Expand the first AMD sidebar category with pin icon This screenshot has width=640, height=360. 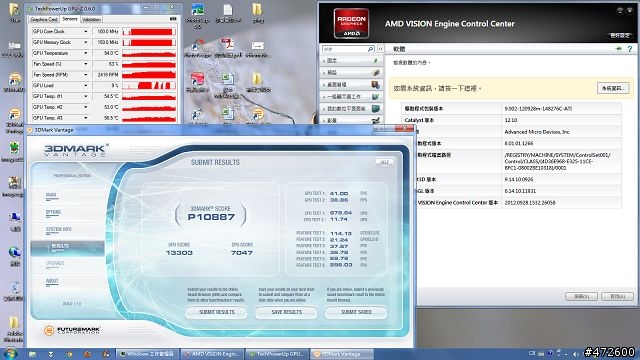tap(351, 60)
